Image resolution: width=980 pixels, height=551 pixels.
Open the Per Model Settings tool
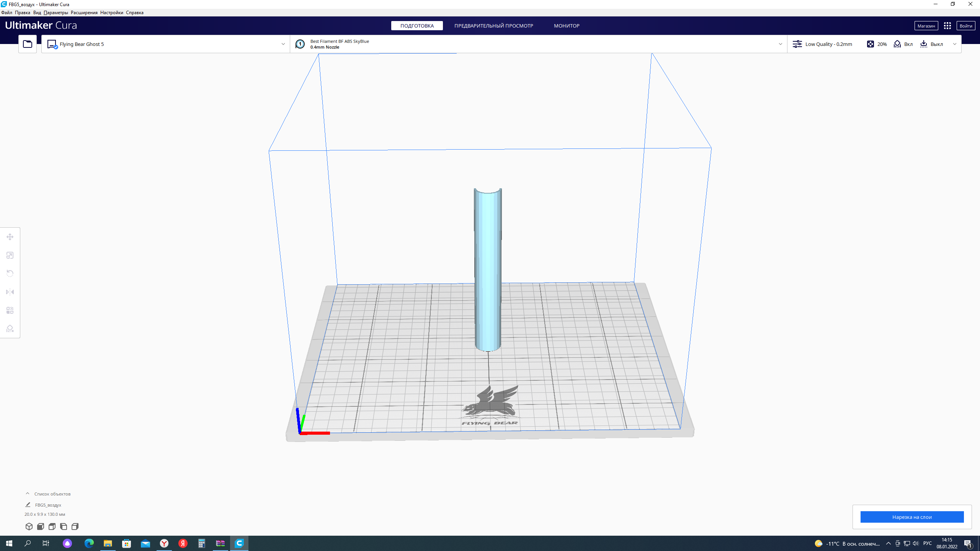tap(10, 310)
